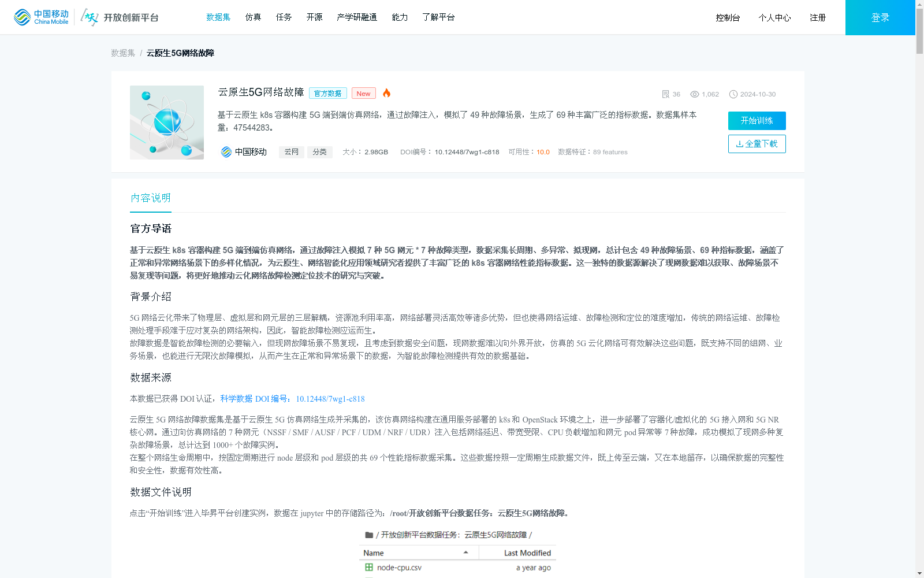Viewport: 924px width, 578px height.
Task: Click the 89 features text
Action: [610, 152]
